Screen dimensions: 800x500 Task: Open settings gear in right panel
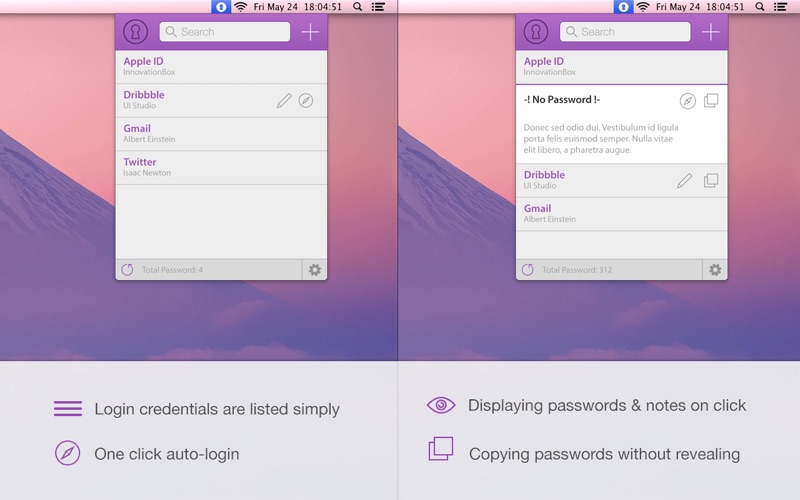pos(715,269)
